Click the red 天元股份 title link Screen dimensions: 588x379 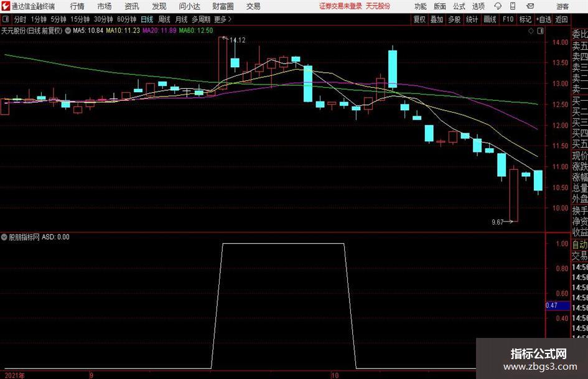[378, 6]
